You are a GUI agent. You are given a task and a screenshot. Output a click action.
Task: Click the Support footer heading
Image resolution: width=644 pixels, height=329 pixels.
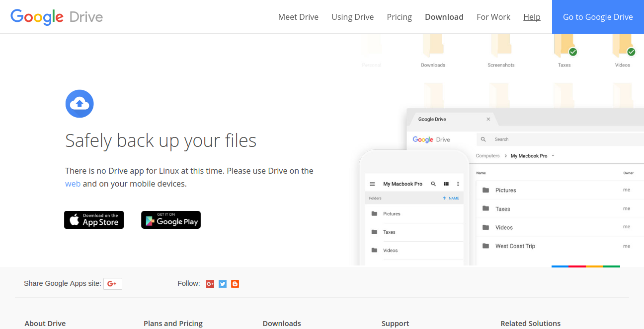pyautogui.click(x=395, y=324)
